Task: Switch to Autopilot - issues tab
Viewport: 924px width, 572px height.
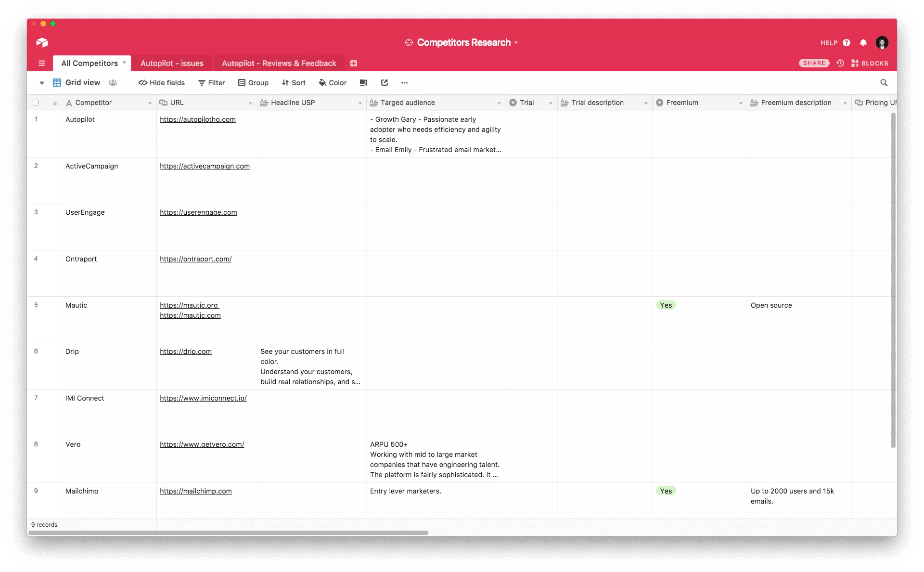Action: tap(172, 63)
